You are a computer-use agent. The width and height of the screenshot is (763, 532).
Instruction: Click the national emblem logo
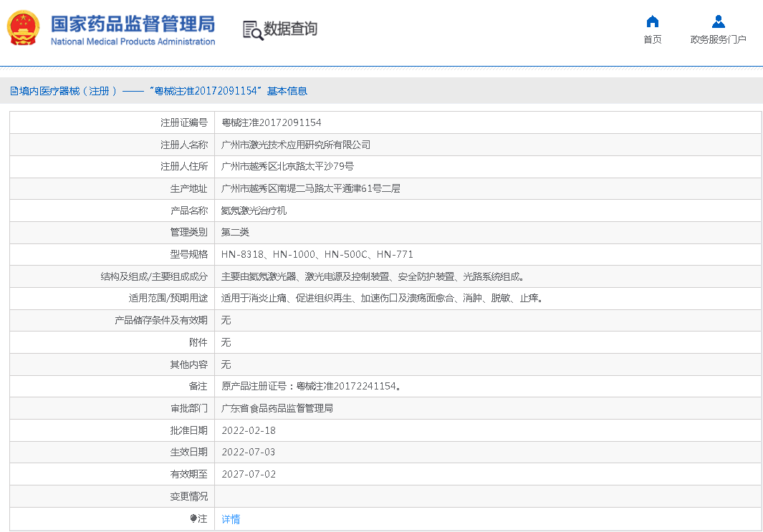(x=24, y=29)
